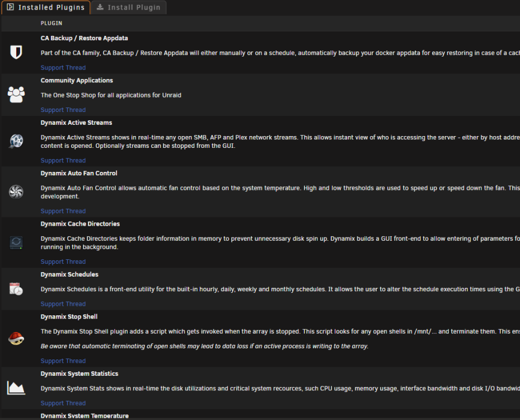520x420 pixels.
Task: Click the CA Backup shield icon
Action: click(x=16, y=52)
